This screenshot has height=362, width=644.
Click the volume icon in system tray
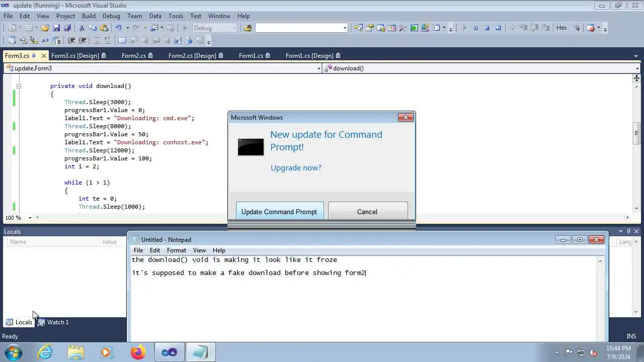click(593, 352)
